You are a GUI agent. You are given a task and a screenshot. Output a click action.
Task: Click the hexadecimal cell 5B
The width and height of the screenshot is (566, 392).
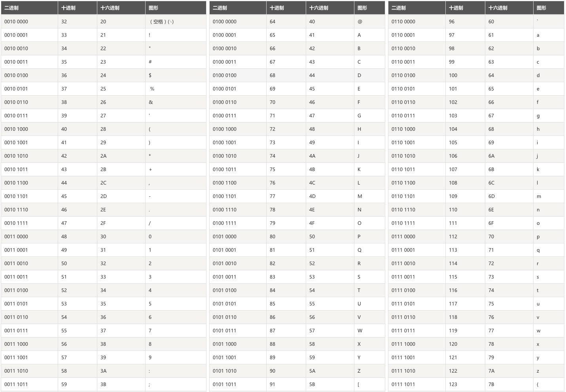pyautogui.click(x=312, y=384)
